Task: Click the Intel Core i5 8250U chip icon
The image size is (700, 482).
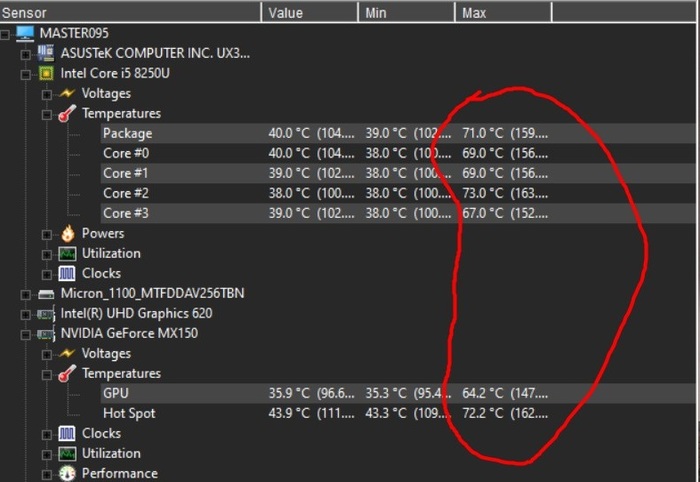Action: (x=46, y=73)
